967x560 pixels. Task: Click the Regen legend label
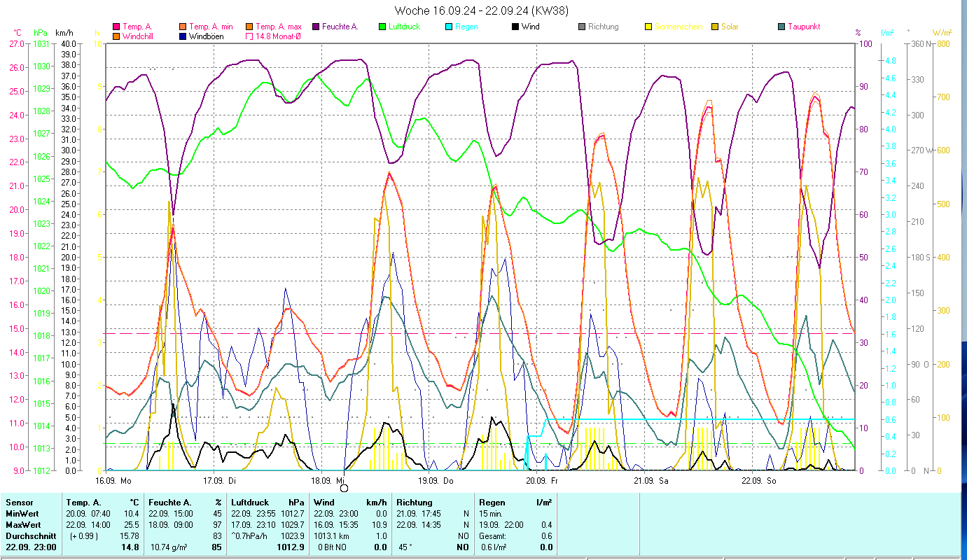point(467,27)
